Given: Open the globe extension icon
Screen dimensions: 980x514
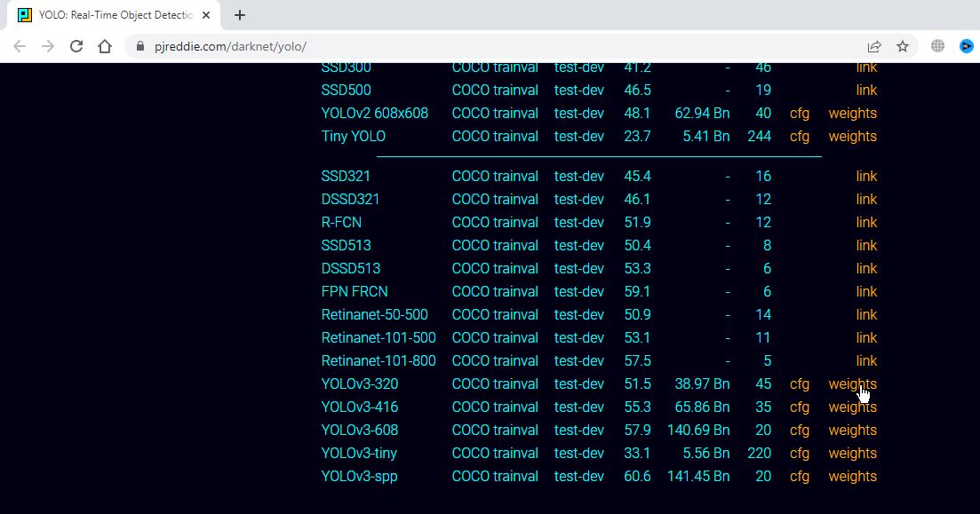Looking at the screenshot, I should (937, 45).
